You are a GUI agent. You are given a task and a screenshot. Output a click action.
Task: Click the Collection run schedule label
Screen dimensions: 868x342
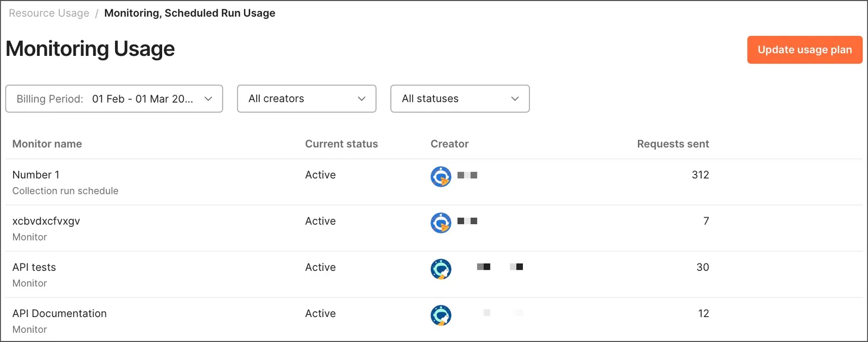(65, 191)
